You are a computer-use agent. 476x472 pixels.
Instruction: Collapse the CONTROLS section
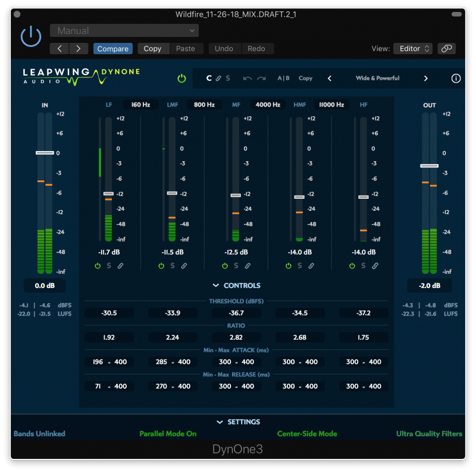(x=236, y=286)
